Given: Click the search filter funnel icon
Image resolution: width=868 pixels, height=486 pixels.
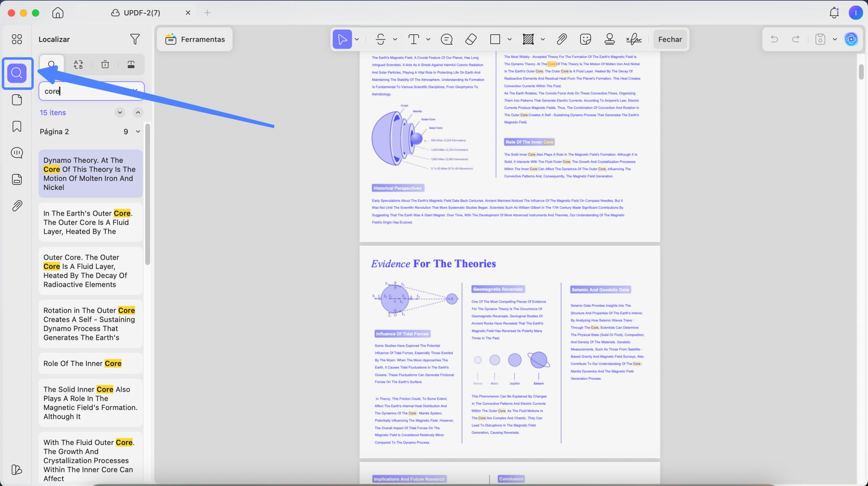Looking at the screenshot, I should coord(135,39).
